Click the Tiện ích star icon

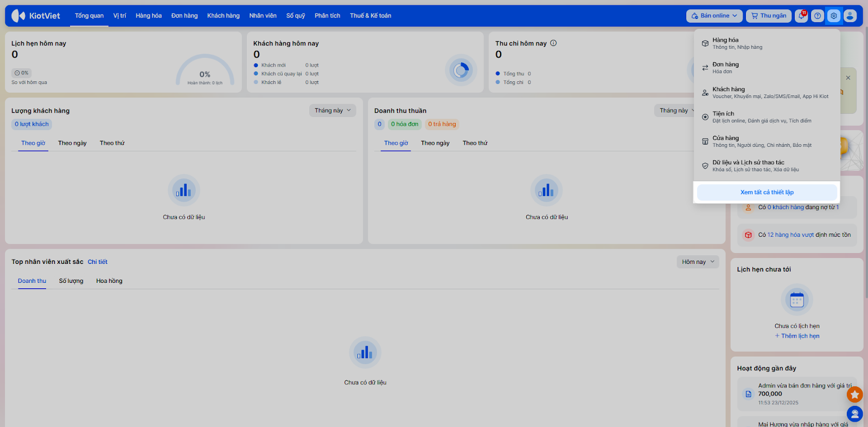[x=705, y=117]
